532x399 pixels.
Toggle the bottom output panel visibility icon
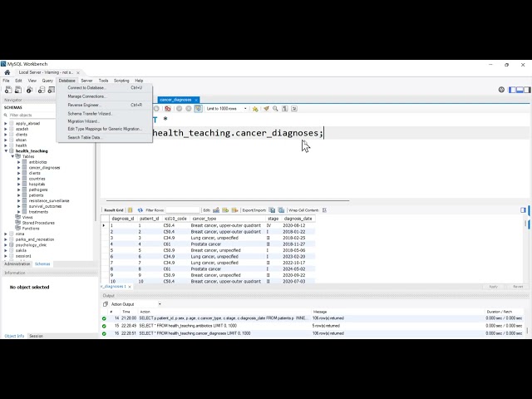coord(520,90)
